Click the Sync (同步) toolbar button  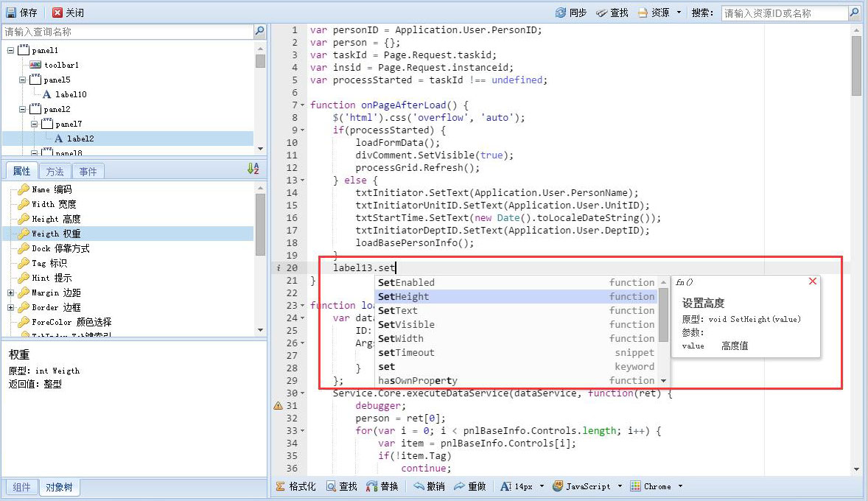[571, 13]
